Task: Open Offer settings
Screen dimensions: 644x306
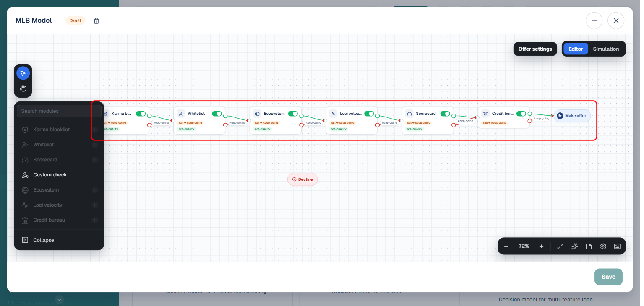Action: click(x=535, y=49)
